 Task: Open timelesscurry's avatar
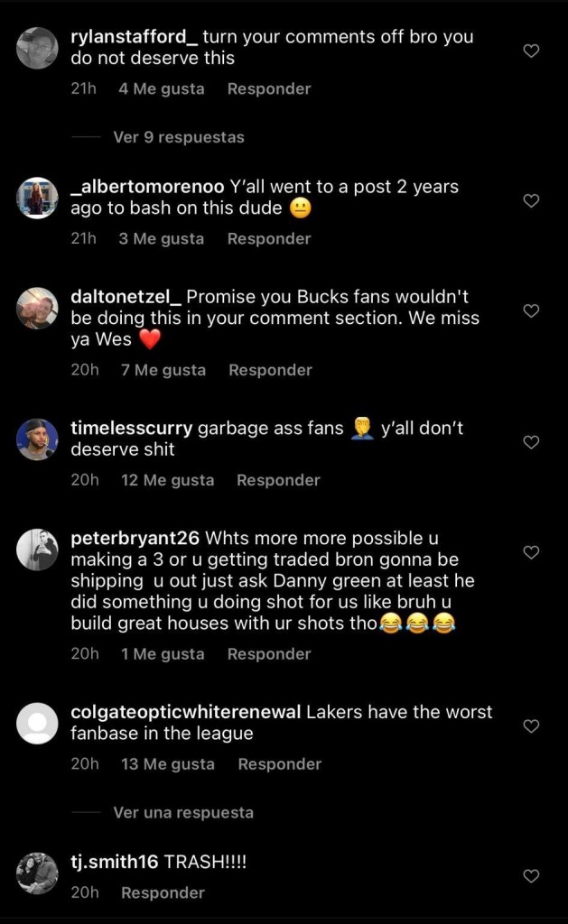click(37, 439)
